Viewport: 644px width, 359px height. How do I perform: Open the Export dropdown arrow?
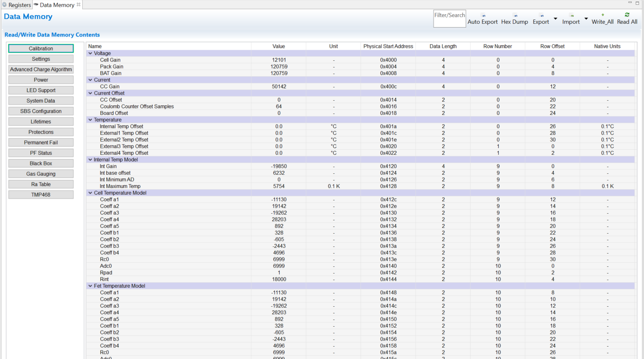coord(555,19)
